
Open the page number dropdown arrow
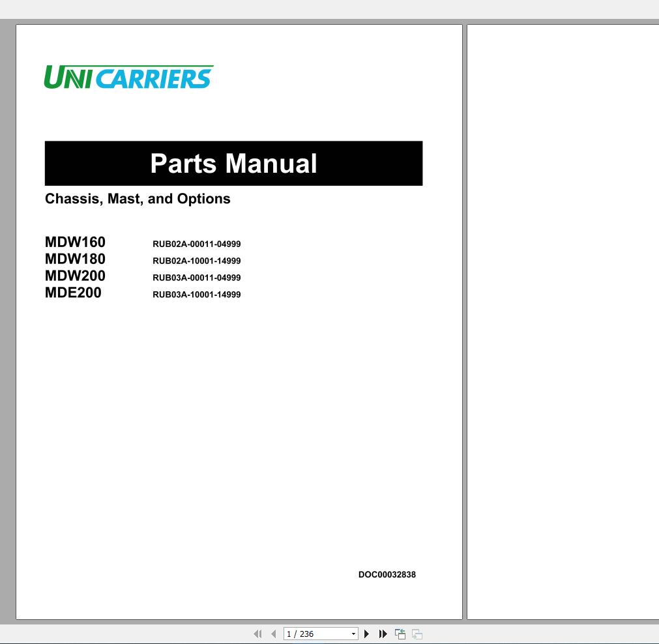[x=353, y=634]
